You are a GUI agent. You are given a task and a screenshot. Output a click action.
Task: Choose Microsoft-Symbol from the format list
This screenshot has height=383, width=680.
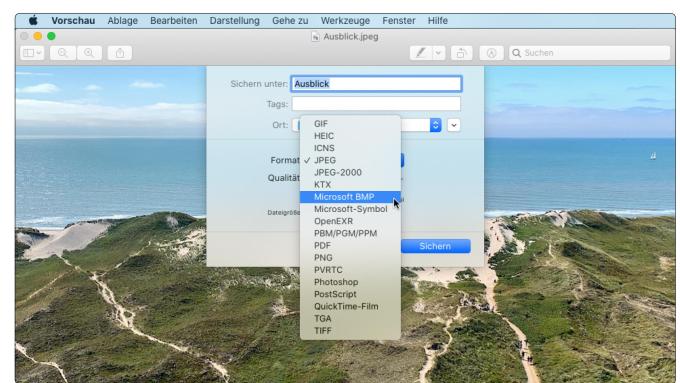350,209
